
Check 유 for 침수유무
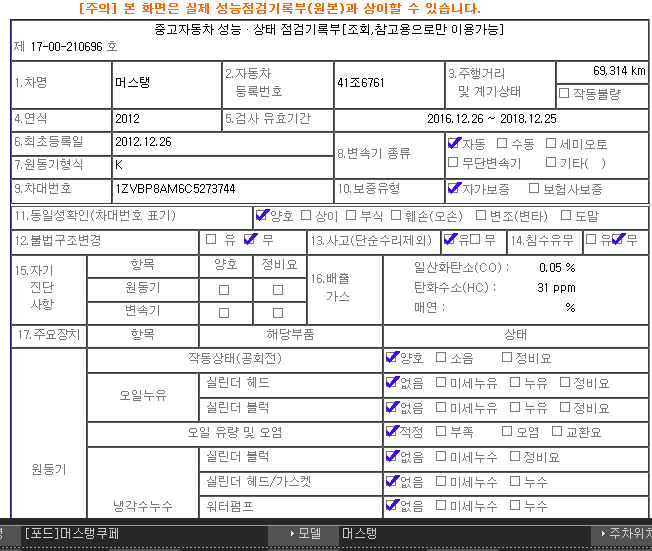click(x=591, y=240)
